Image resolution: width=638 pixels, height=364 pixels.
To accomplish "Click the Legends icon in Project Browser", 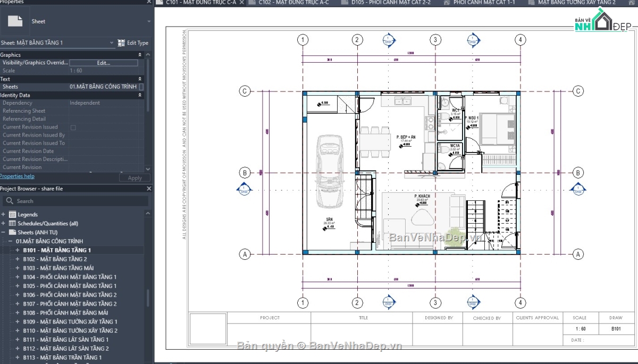I will 13,215.
